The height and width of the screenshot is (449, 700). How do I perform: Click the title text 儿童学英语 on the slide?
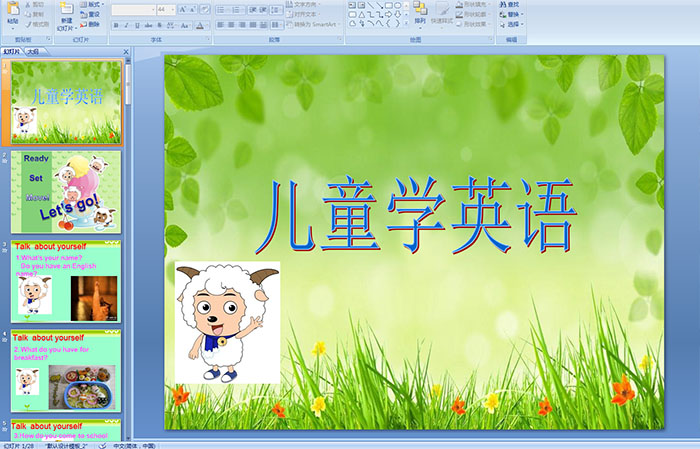pyautogui.click(x=416, y=215)
